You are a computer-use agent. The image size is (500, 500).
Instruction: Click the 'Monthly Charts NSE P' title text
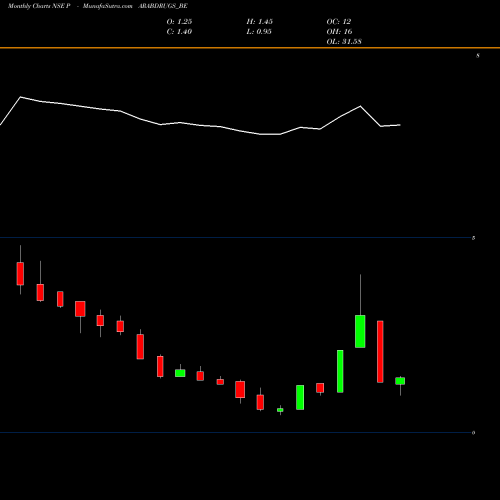tap(39, 6)
